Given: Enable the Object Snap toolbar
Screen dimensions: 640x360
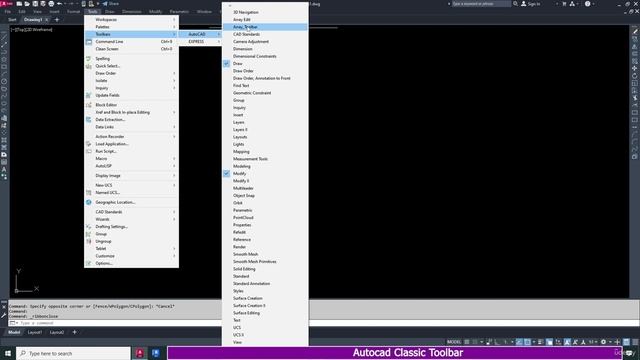Looking at the screenshot, I should tap(265, 196).
